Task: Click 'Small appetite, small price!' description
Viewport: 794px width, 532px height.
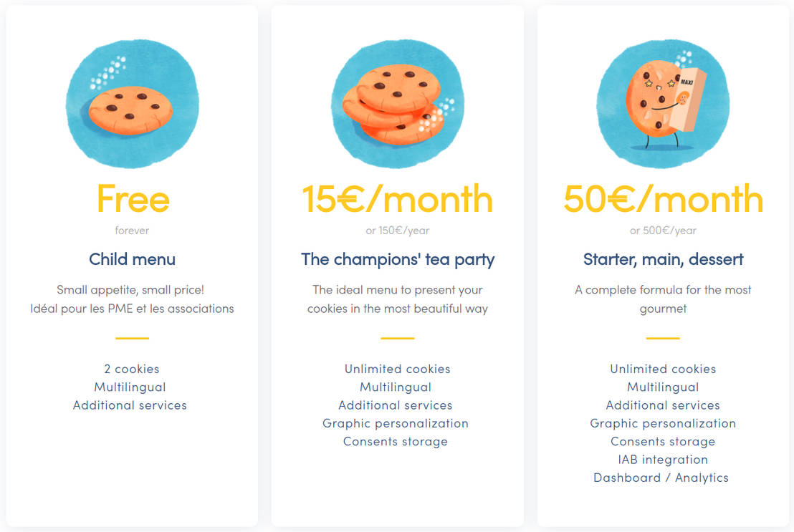Action: click(132, 290)
